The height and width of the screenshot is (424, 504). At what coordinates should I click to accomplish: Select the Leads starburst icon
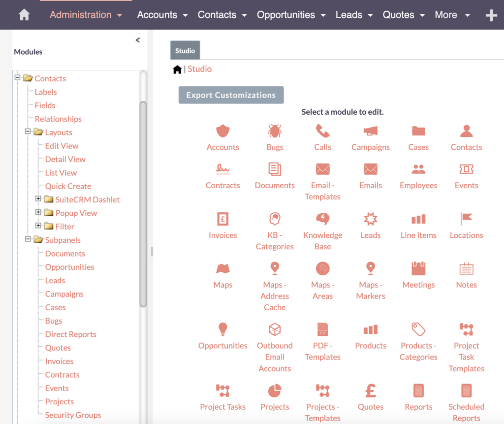point(371,219)
